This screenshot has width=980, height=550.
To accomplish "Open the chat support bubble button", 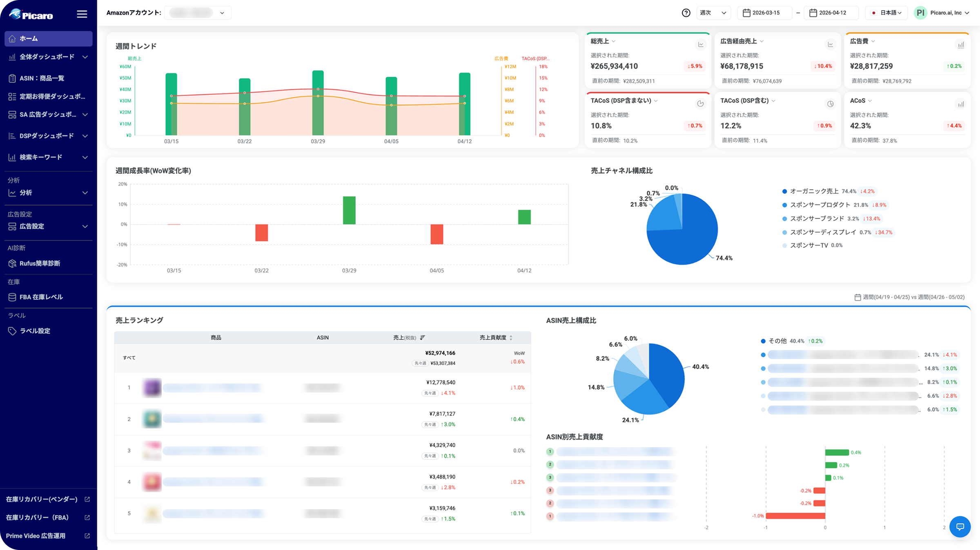I will tap(960, 527).
